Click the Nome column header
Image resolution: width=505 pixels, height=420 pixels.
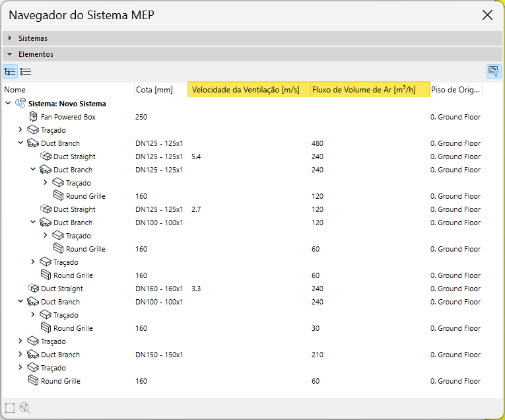pos(15,90)
